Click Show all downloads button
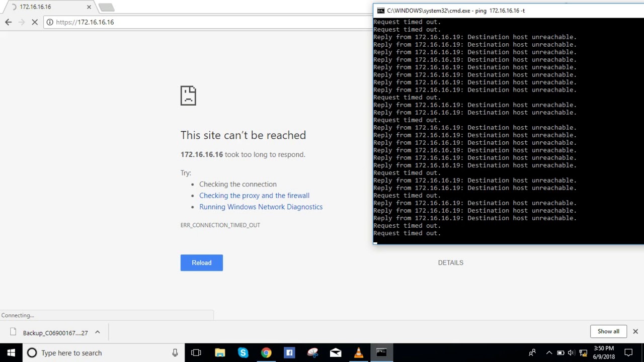 pos(608,331)
